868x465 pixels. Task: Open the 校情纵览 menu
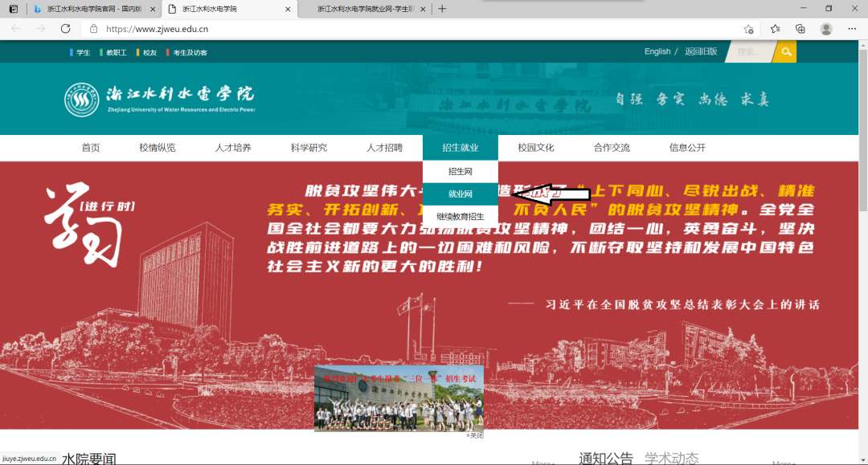tap(158, 148)
